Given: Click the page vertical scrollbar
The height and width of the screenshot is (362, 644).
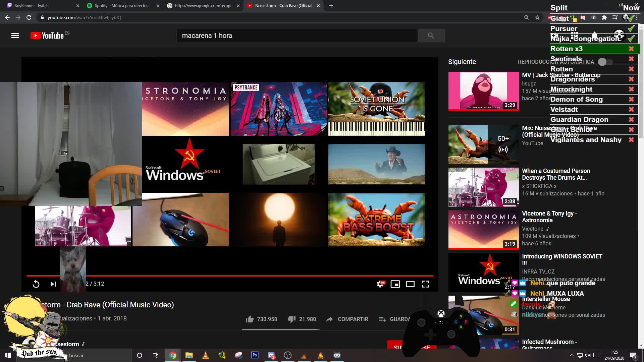Looking at the screenshot, I should pyautogui.click(x=641, y=84).
